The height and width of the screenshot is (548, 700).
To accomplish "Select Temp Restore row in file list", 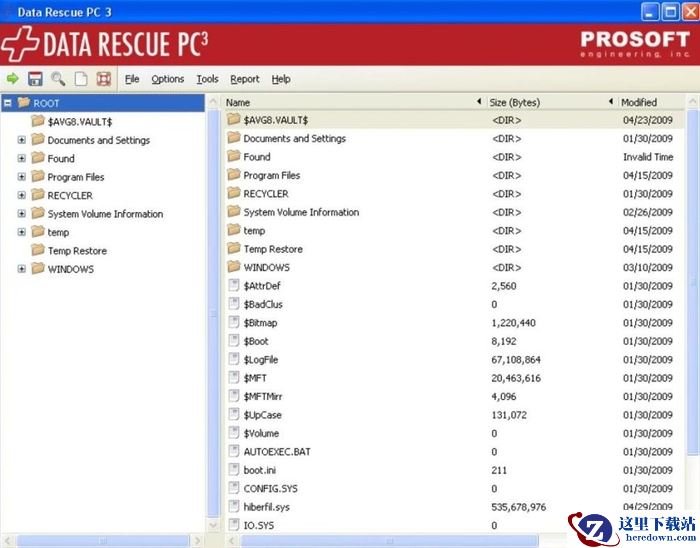I will pyautogui.click(x=453, y=249).
